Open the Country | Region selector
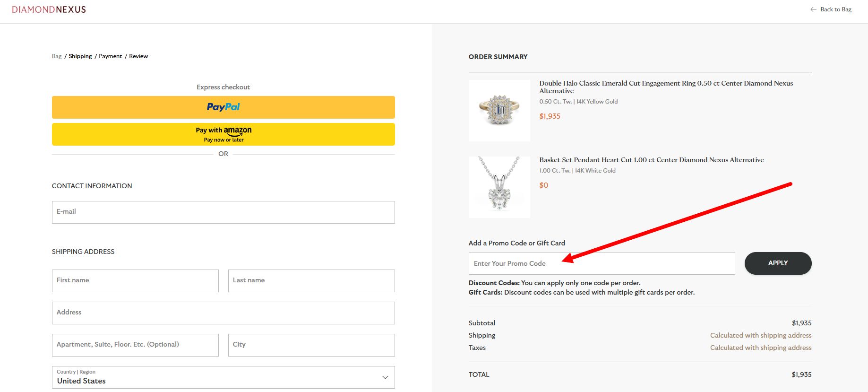The image size is (868, 392). 223,377
